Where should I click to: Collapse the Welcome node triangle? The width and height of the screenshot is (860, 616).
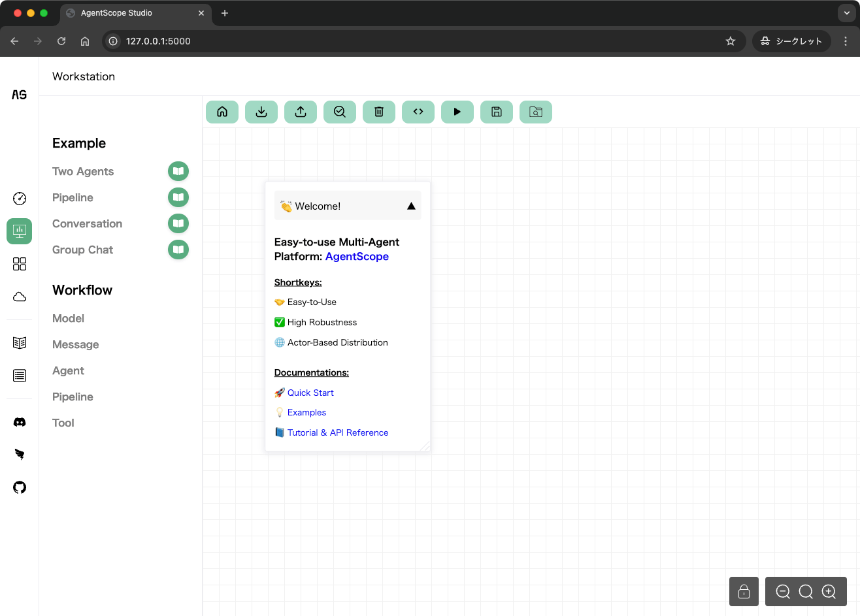[411, 206]
